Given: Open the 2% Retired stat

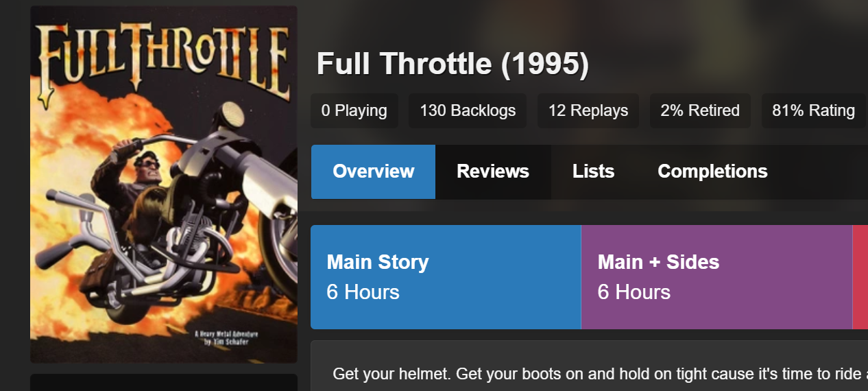Looking at the screenshot, I should click(699, 110).
